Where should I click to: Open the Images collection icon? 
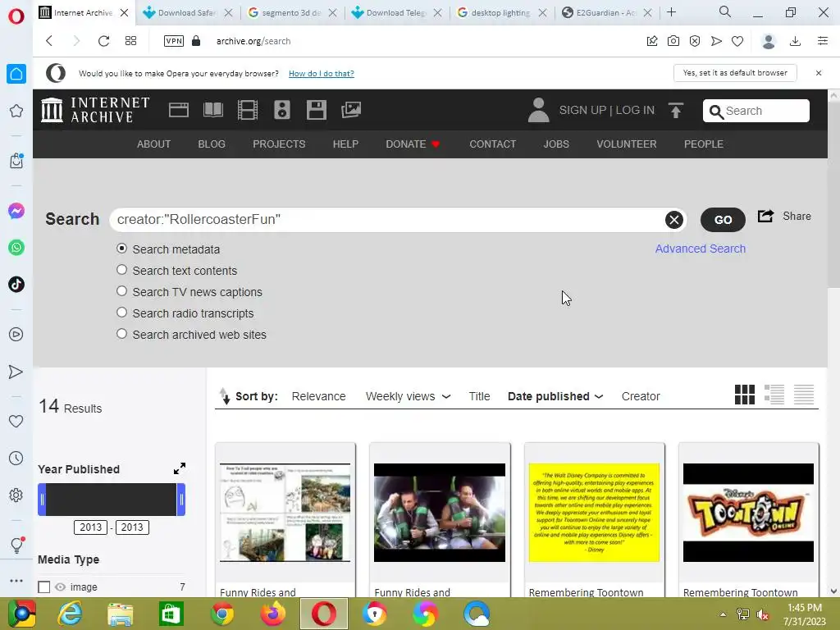click(x=351, y=110)
